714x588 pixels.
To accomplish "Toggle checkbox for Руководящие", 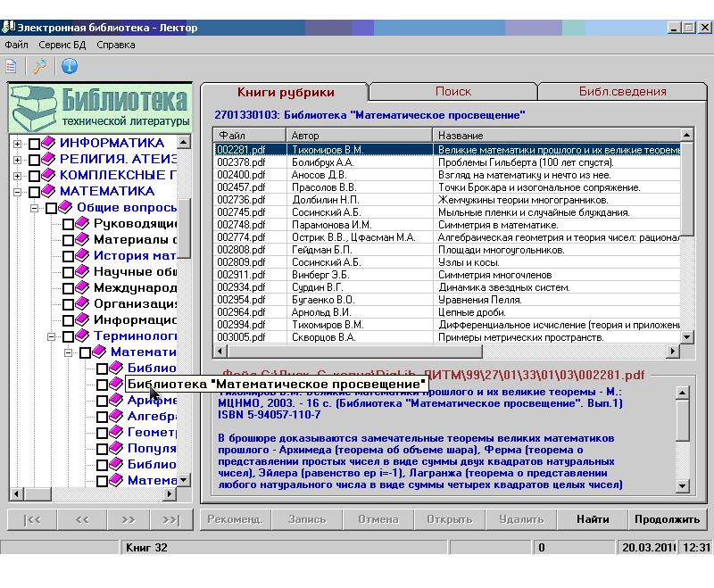I will tap(69, 224).
